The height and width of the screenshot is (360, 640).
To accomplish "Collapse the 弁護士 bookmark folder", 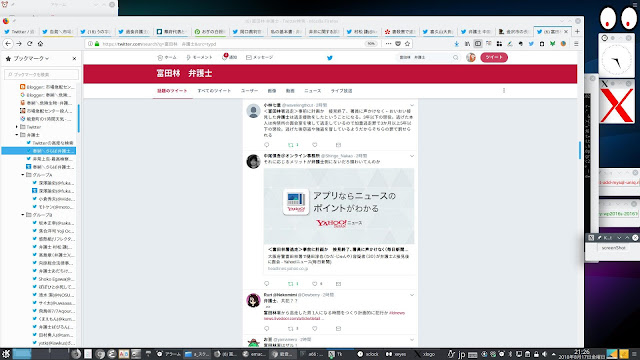I will [17, 135].
